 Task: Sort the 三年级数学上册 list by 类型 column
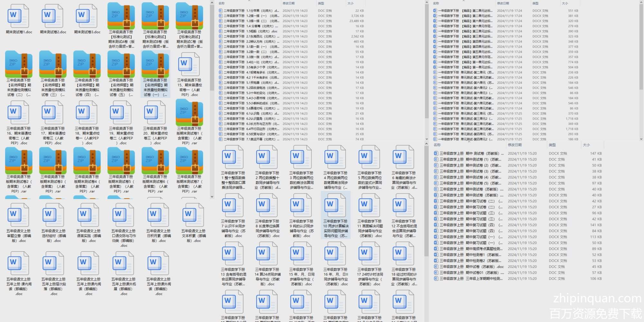coord(552,145)
